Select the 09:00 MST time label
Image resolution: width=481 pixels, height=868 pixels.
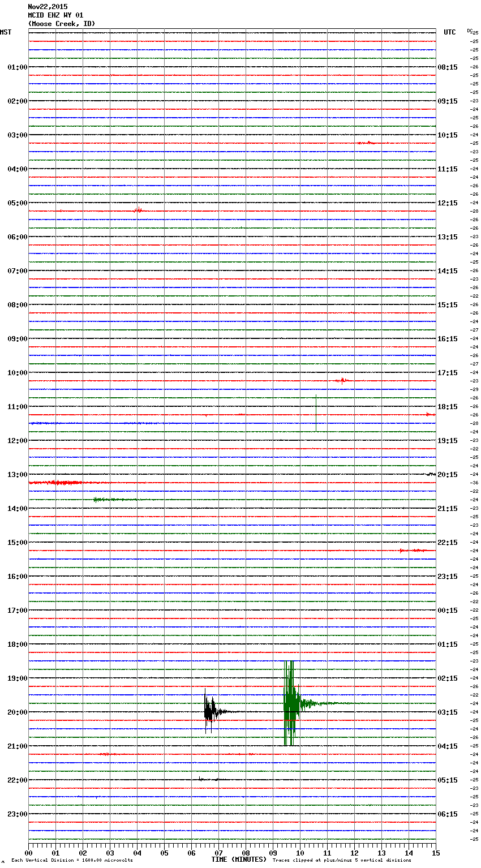coord(18,339)
